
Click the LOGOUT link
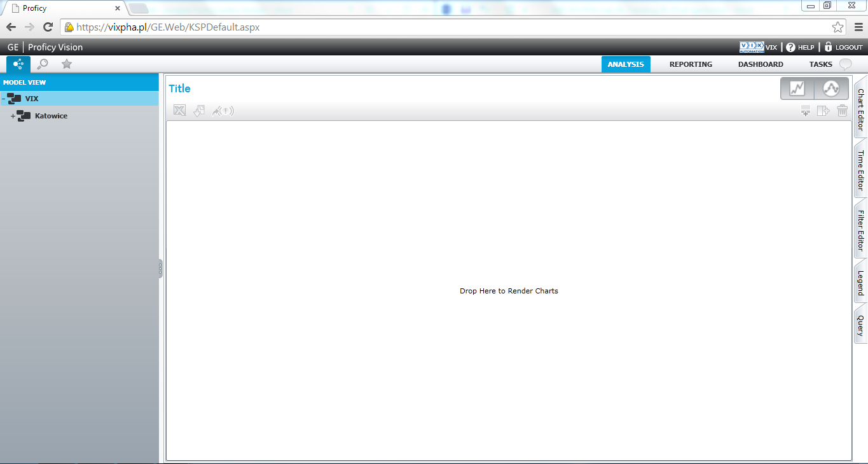[x=849, y=47]
